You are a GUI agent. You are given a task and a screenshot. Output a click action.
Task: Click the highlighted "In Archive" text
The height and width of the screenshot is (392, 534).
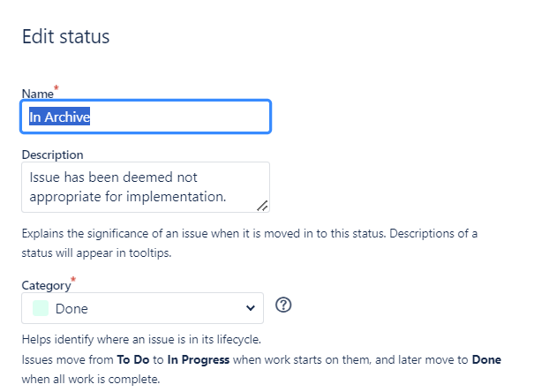60,117
